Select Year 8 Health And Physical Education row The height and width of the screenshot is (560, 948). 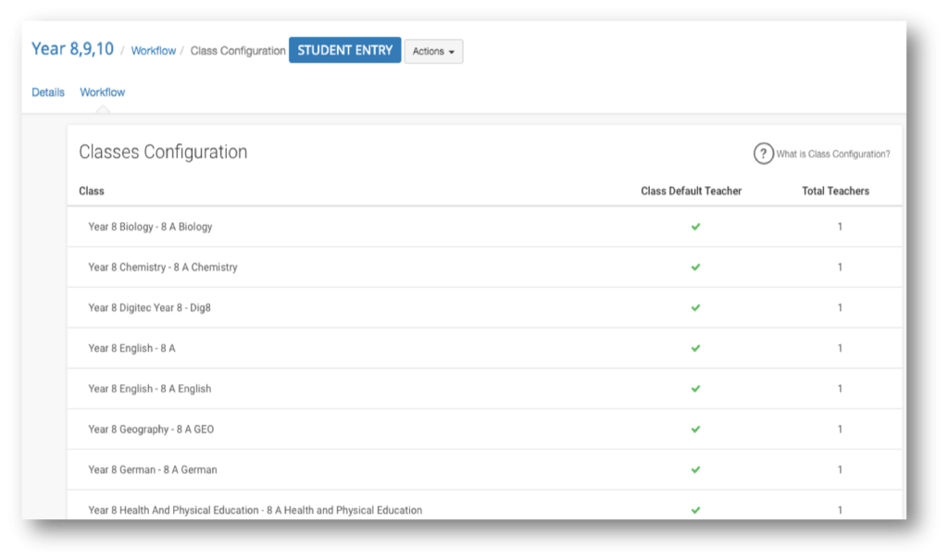coord(485,505)
